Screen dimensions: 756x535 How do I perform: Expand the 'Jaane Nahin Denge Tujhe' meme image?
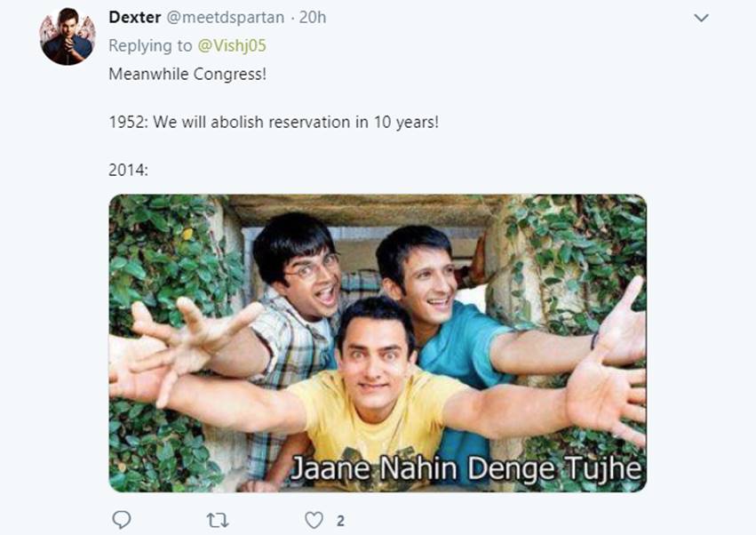pos(378,343)
